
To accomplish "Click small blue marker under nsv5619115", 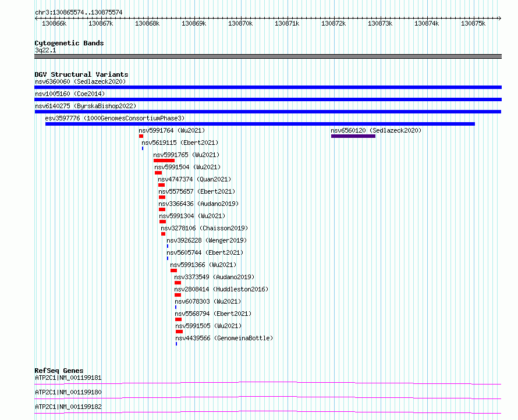I will (x=143, y=148).
